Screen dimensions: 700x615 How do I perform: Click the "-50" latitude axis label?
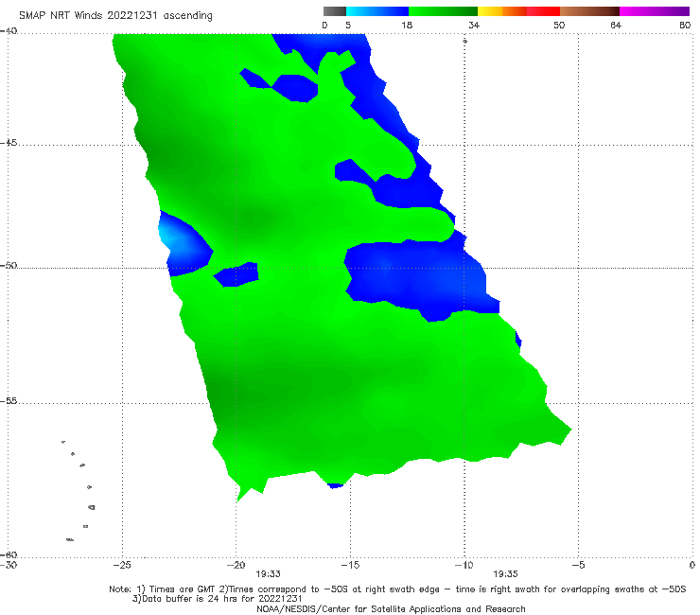[x=9, y=265]
